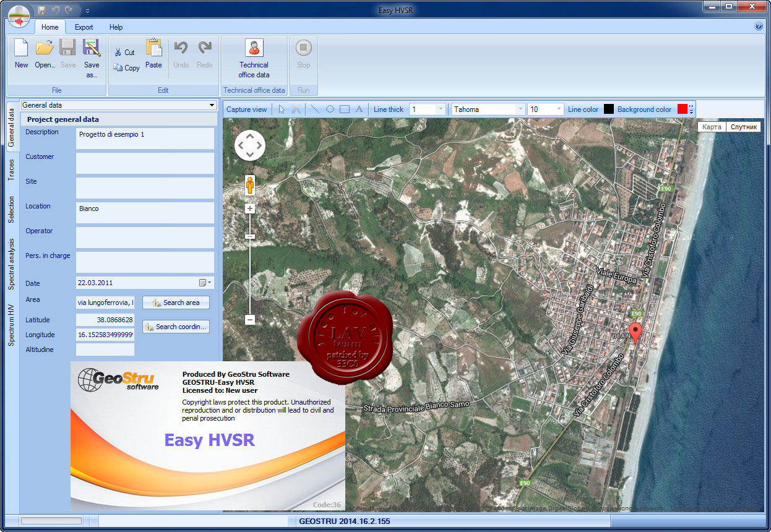
Task: Click the Easy HVSR splash screen
Action: pos(208,435)
